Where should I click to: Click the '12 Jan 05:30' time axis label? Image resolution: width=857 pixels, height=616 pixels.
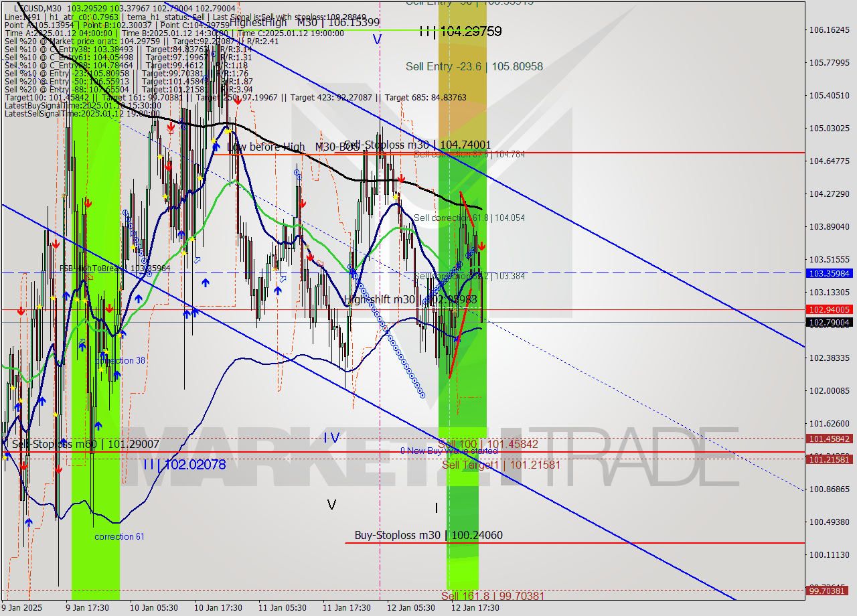pos(411,608)
